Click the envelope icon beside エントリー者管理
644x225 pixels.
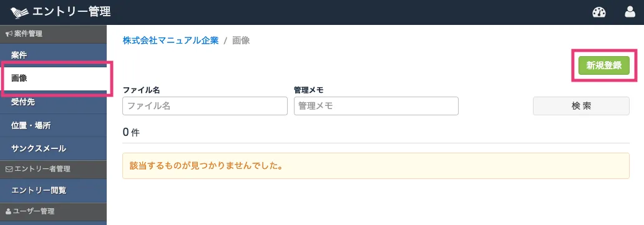[8, 169]
